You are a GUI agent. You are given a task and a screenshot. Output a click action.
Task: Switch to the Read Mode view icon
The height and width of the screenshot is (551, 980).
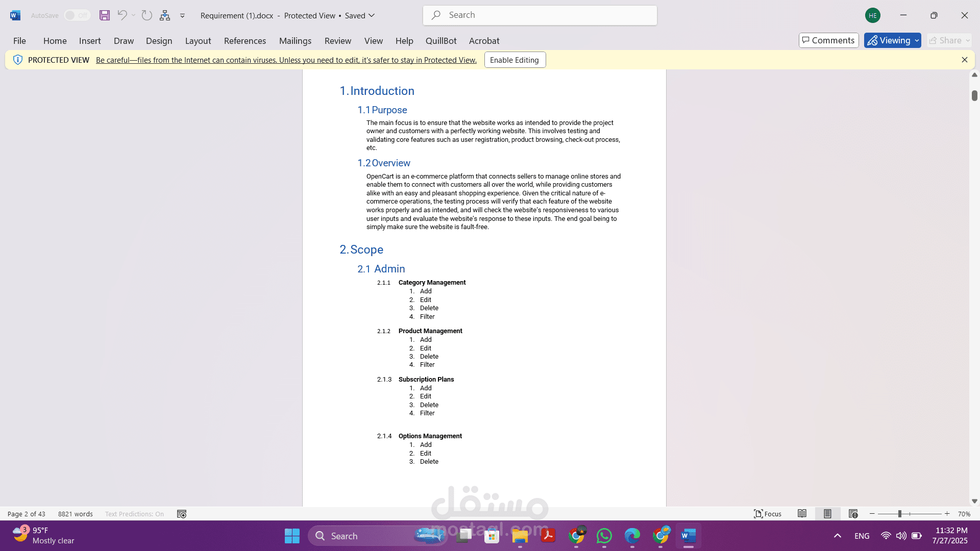point(802,514)
